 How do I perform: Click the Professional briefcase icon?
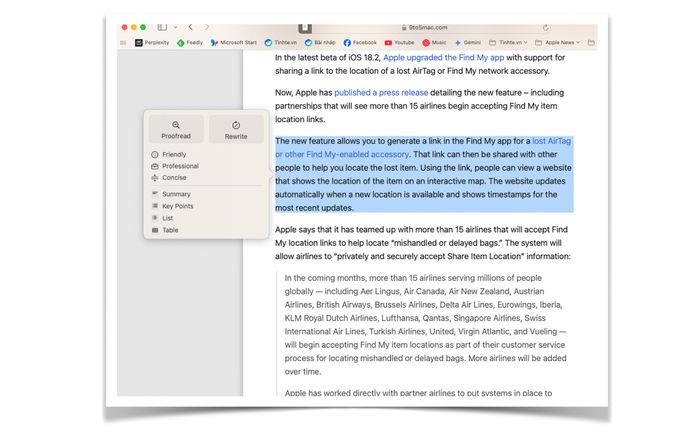(155, 166)
